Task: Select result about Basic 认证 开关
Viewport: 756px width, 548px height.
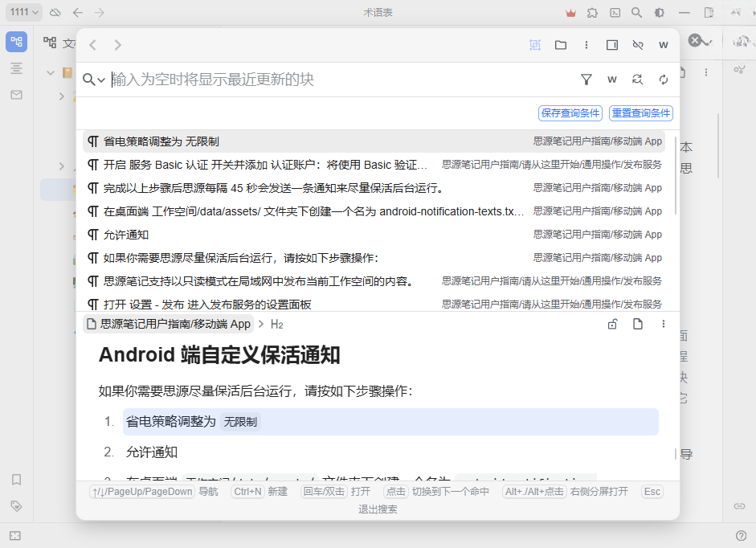Action: [x=374, y=165]
